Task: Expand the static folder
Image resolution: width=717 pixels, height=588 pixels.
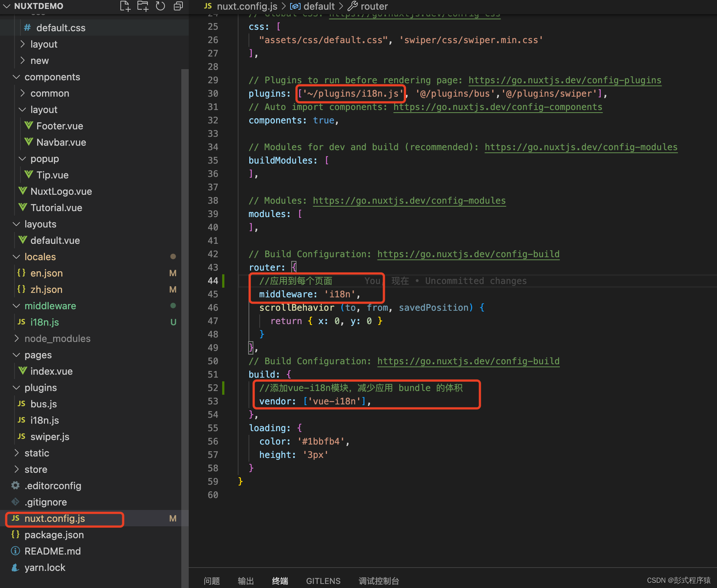Action: tap(36, 453)
